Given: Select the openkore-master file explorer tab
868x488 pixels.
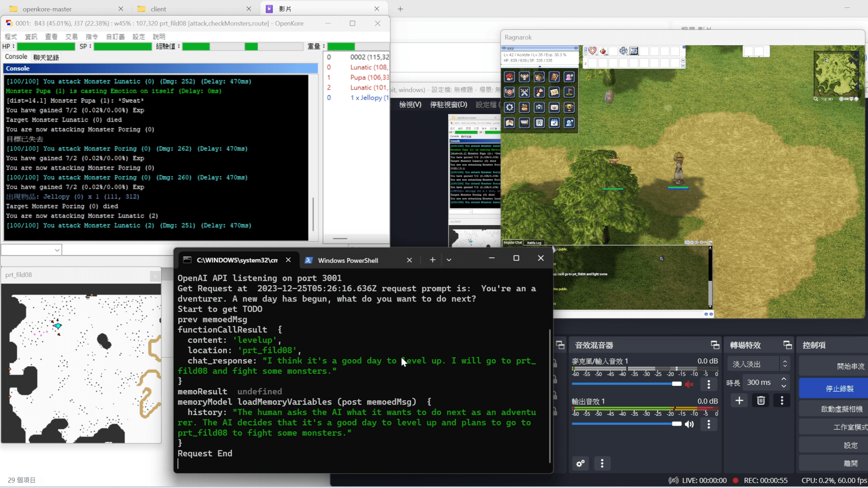Looking at the screenshot, I should point(66,9).
